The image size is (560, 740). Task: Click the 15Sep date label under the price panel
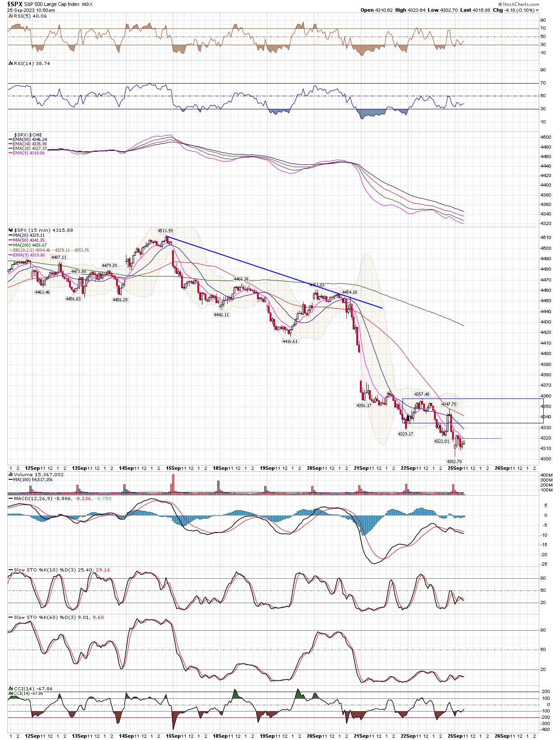click(x=174, y=468)
